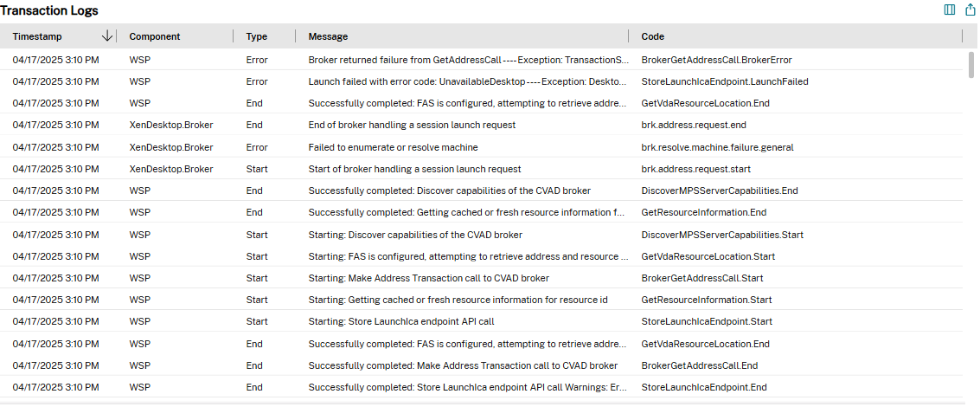Sort by the Type column header
The image size is (980, 407).
click(257, 36)
